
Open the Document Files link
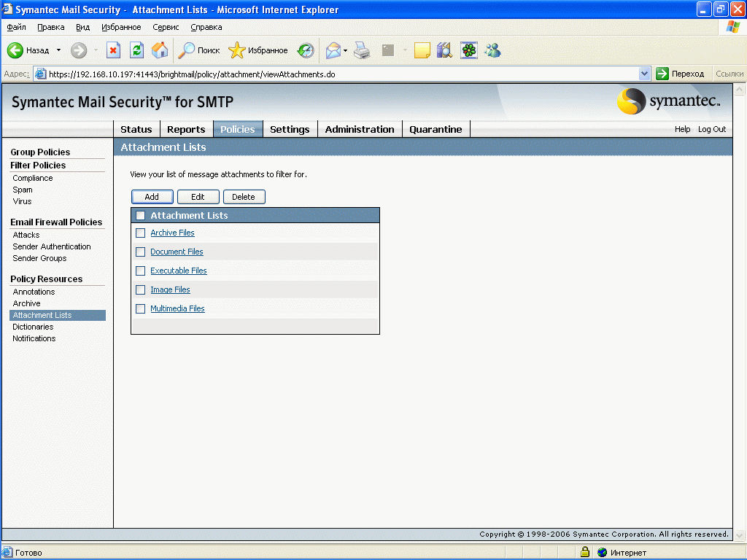point(177,252)
